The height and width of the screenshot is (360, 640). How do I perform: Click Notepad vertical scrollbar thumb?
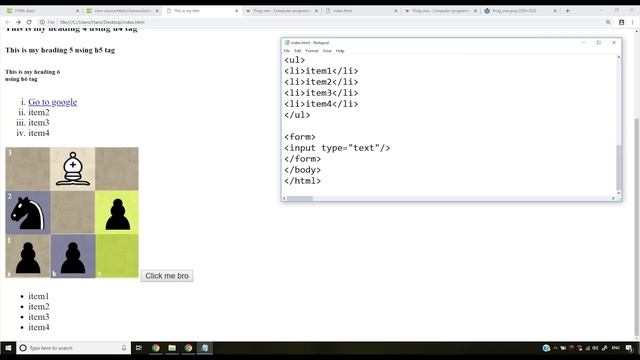coord(619,167)
